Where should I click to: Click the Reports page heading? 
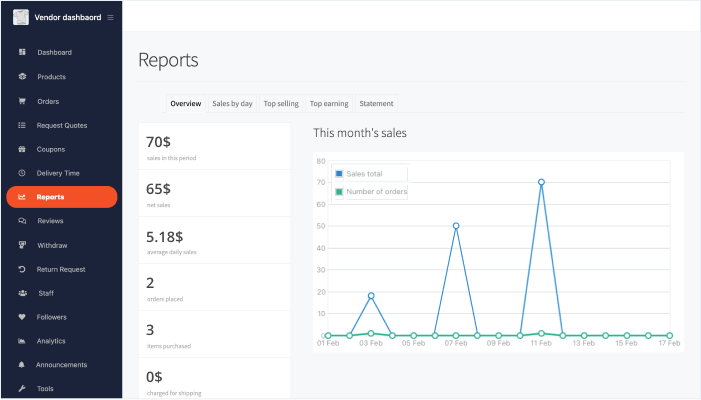click(169, 60)
